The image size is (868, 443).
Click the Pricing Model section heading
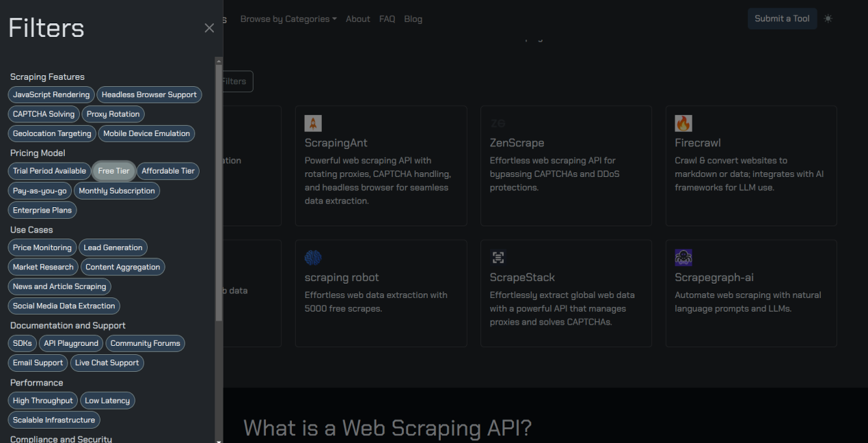coord(38,153)
